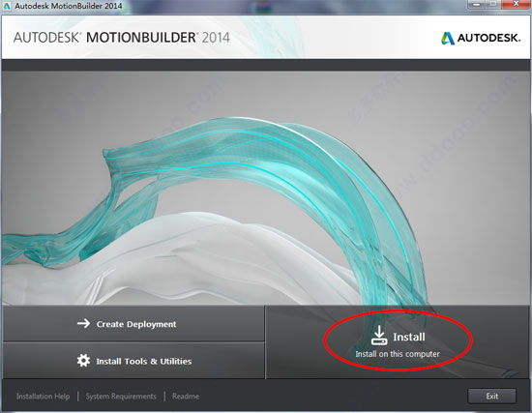Click the Autodesk MotionBuilder 2014 header title
The height and width of the screenshot is (413, 532).
click(x=122, y=38)
